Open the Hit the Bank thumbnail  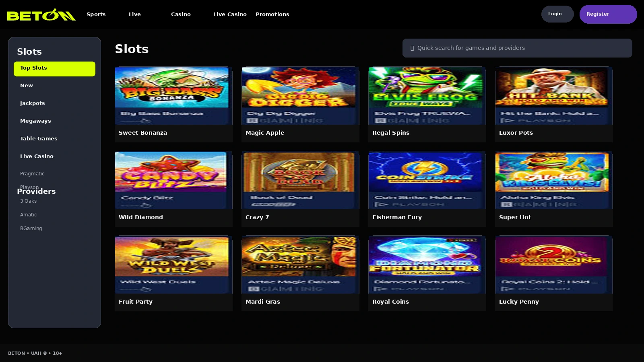pyautogui.click(x=554, y=96)
